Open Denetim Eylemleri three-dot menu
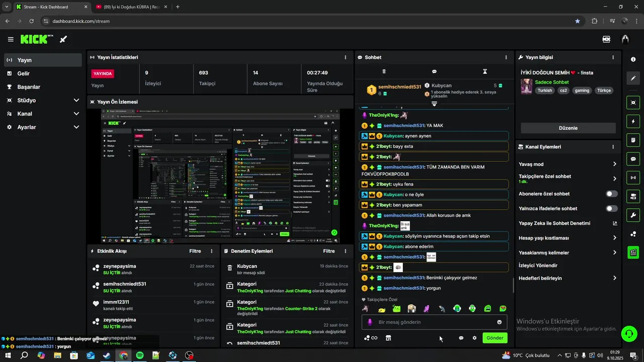The height and width of the screenshot is (362, 644). click(345, 251)
